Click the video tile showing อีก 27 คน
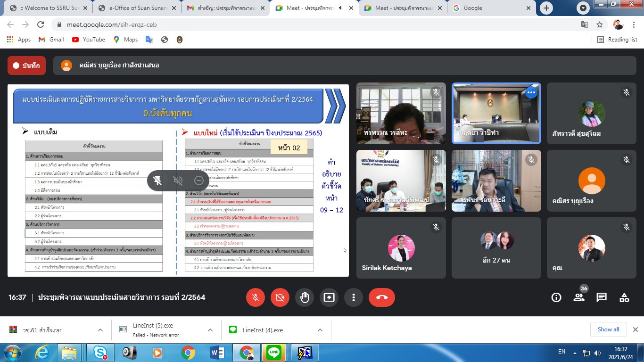Image resolution: width=644 pixels, height=362 pixels. [496, 247]
